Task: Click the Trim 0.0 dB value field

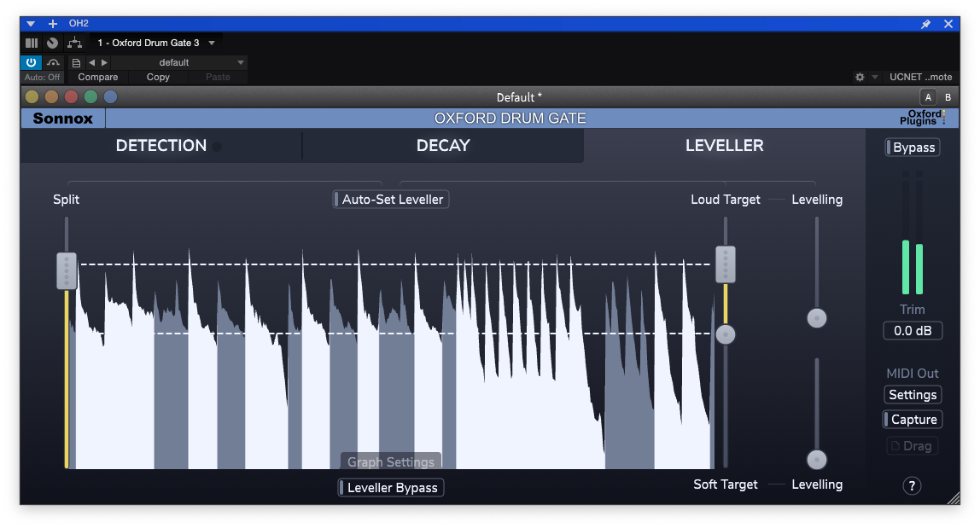Action: pos(913,331)
